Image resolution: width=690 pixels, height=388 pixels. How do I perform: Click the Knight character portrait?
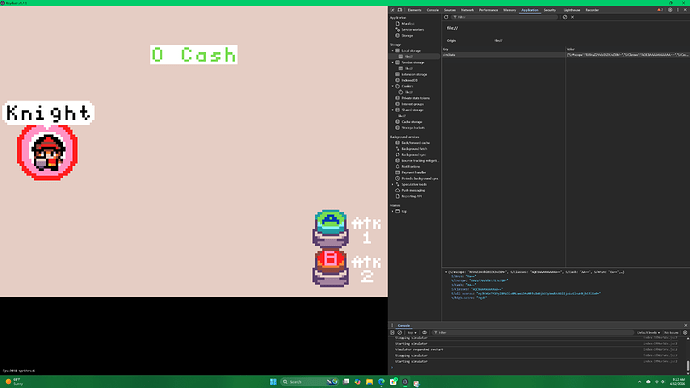tap(48, 152)
